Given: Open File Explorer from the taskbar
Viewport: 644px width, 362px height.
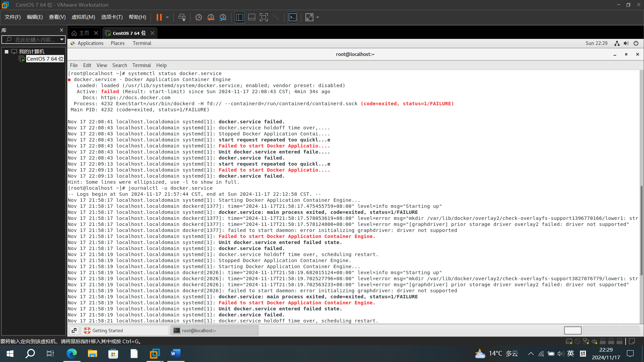Looking at the screenshot, I should pos(92,354).
